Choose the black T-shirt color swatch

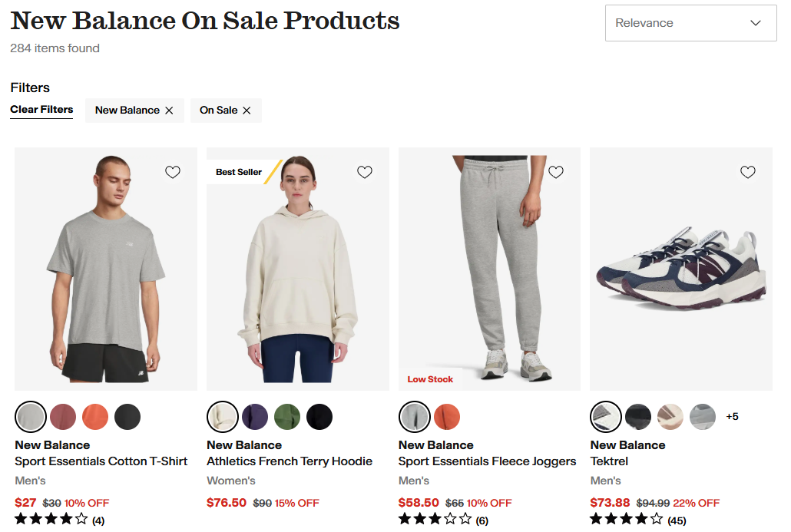pos(127,417)
